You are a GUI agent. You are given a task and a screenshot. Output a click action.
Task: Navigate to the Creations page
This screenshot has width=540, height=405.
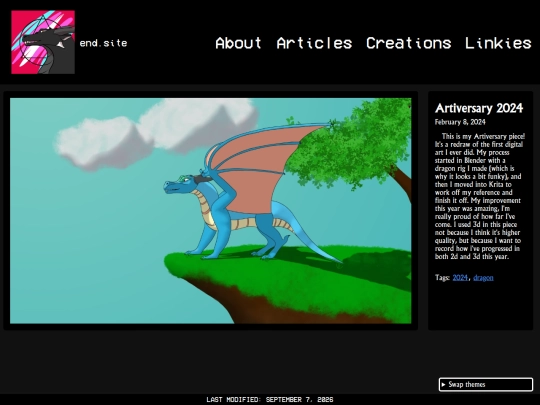[x=408, y=43]
